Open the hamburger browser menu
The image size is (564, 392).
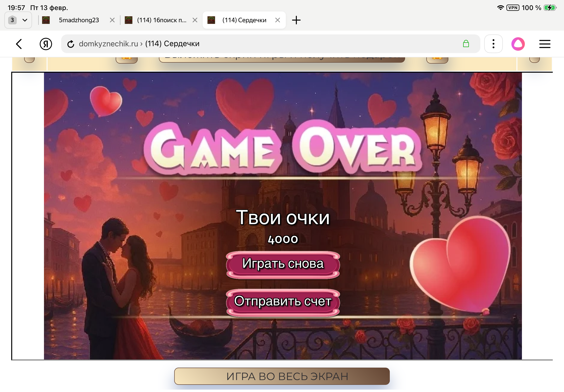[x=545, y=44]
